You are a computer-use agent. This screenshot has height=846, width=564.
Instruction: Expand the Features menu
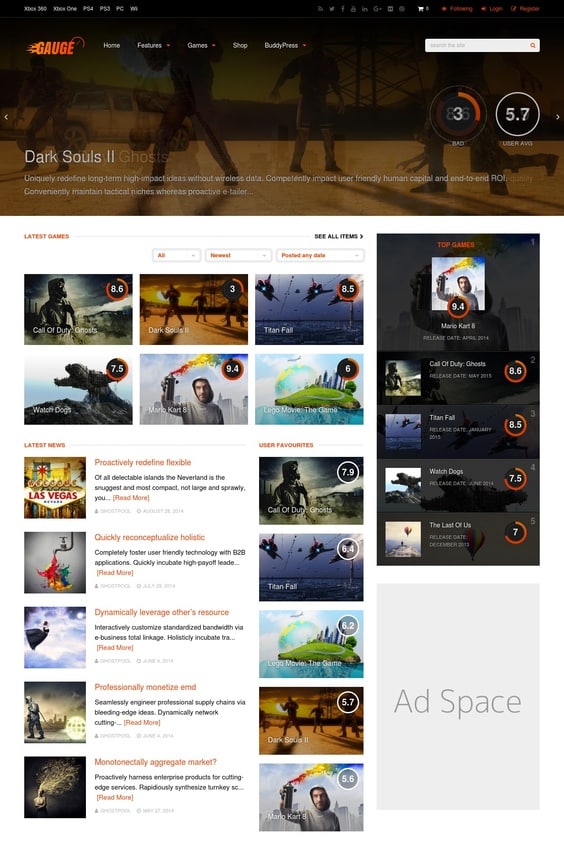coord(153,45)
